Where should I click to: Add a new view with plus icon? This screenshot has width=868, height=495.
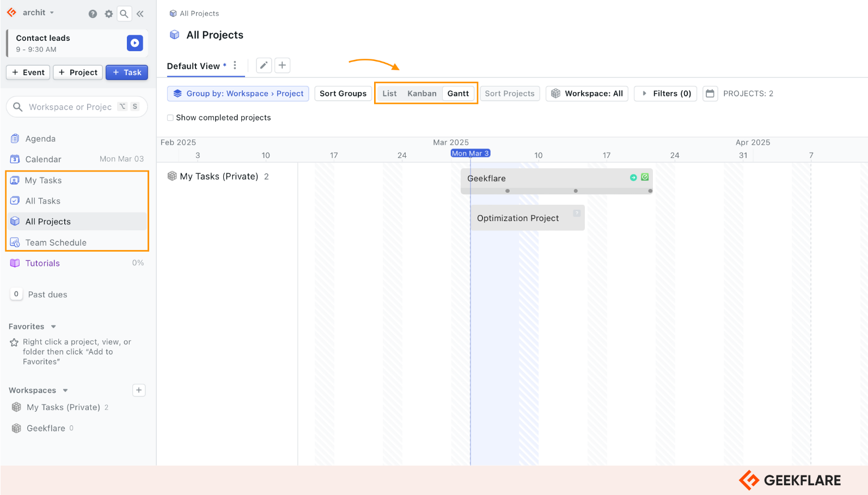point(282,65)
